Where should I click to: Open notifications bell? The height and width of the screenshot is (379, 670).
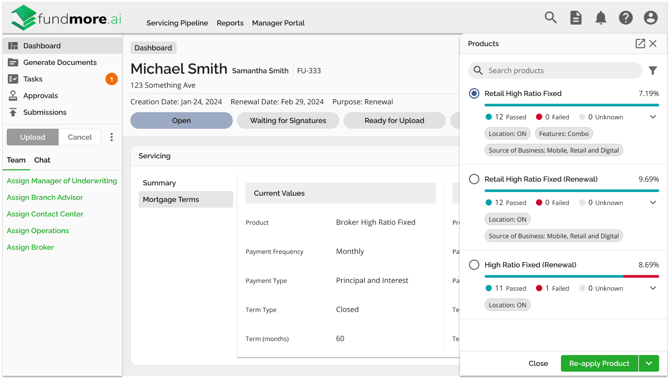[600, 18]
